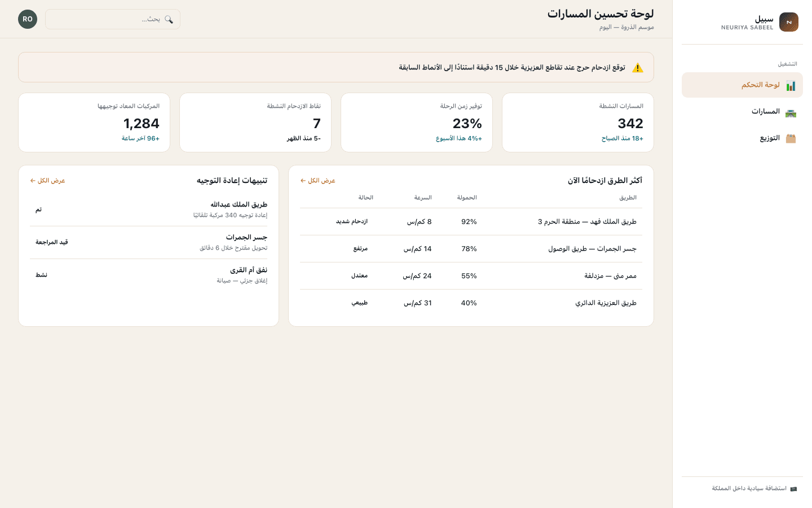Select row طريق الملك فهد — منطقة الحرم 3
The image size is (812, 508).
tap(471, 222)
